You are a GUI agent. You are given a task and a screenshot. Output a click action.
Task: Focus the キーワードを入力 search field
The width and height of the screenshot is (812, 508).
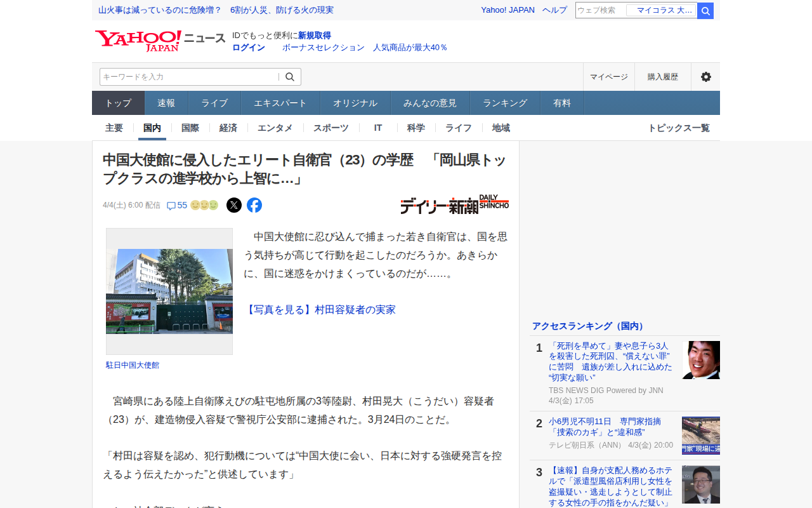[x=188, y=77]
